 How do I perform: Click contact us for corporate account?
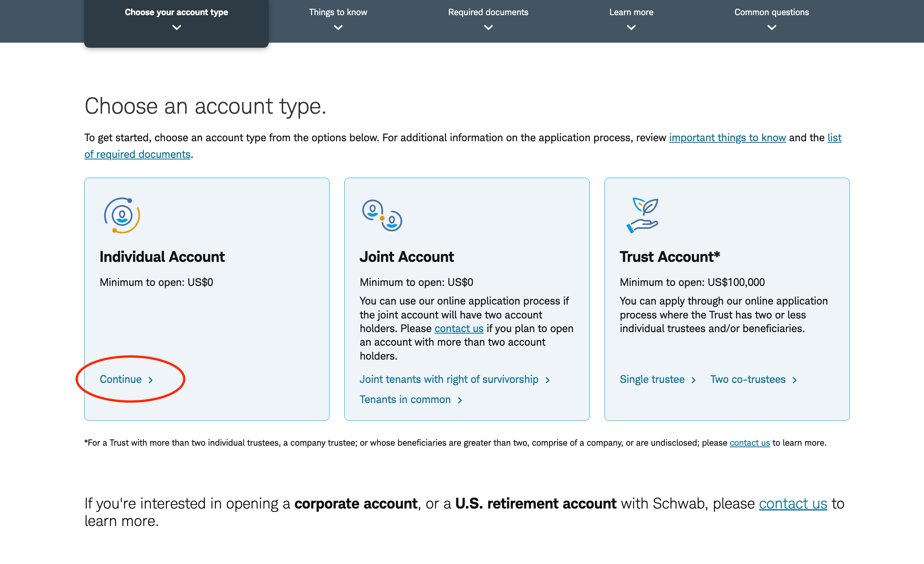tap(793, 504)
